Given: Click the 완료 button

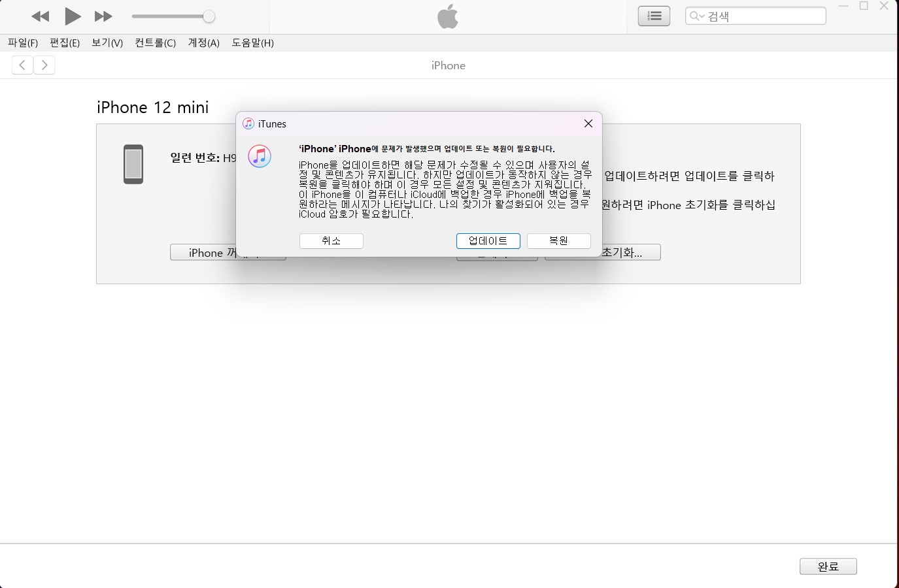Looking at the screenshot, I should (828, 566).
